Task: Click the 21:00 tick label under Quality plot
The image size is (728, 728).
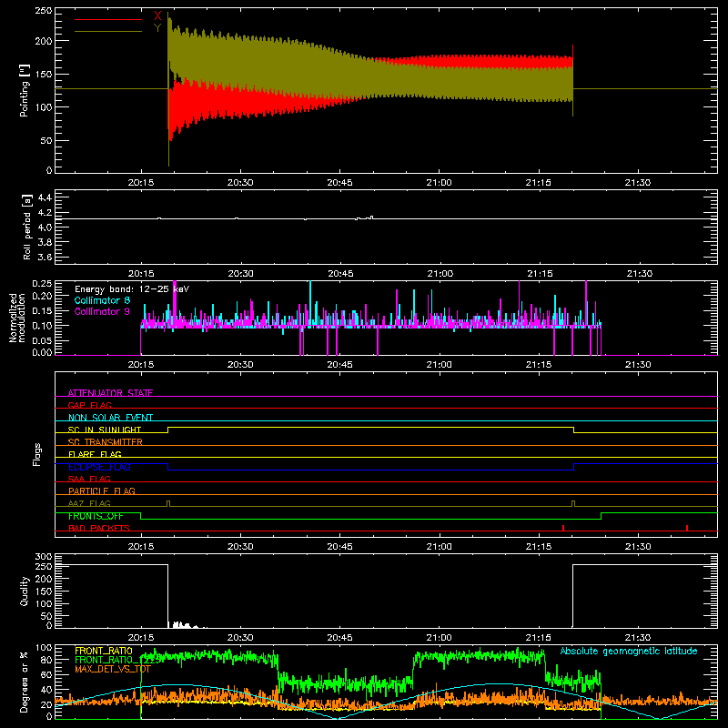Action: coord(439,638)
